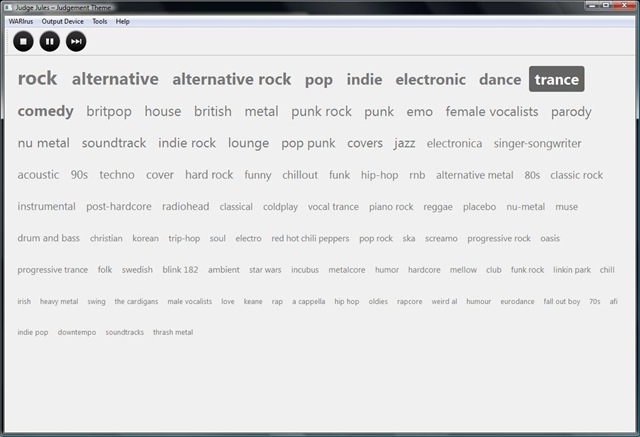Viewport: 640px width, 437px height.
Task: Choose the jazz tag
Action: (404, 143)
